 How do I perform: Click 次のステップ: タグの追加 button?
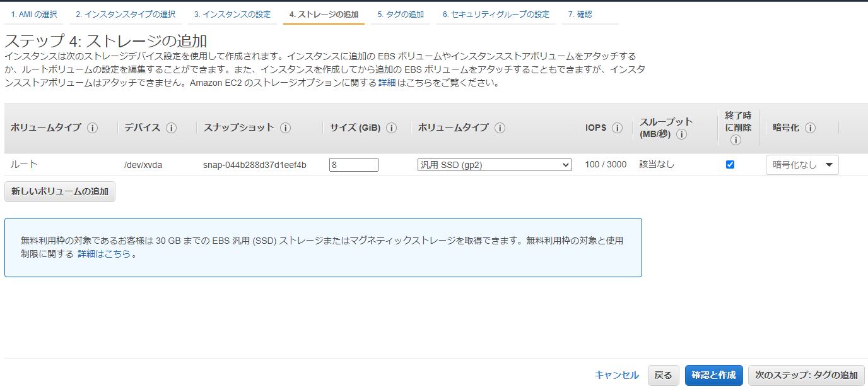806,375
